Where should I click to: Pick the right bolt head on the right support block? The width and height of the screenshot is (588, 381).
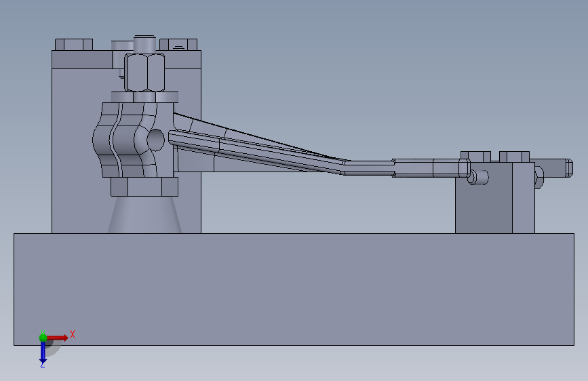pyautogui.click(x=514, y=157)
